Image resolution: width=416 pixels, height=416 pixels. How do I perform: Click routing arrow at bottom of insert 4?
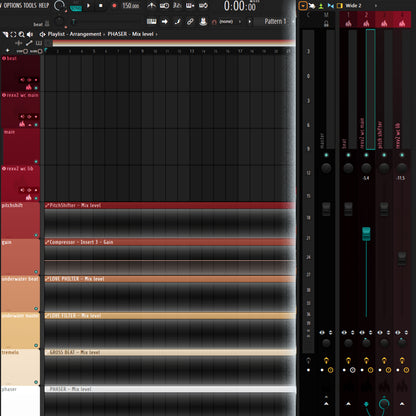click(402, 404)
